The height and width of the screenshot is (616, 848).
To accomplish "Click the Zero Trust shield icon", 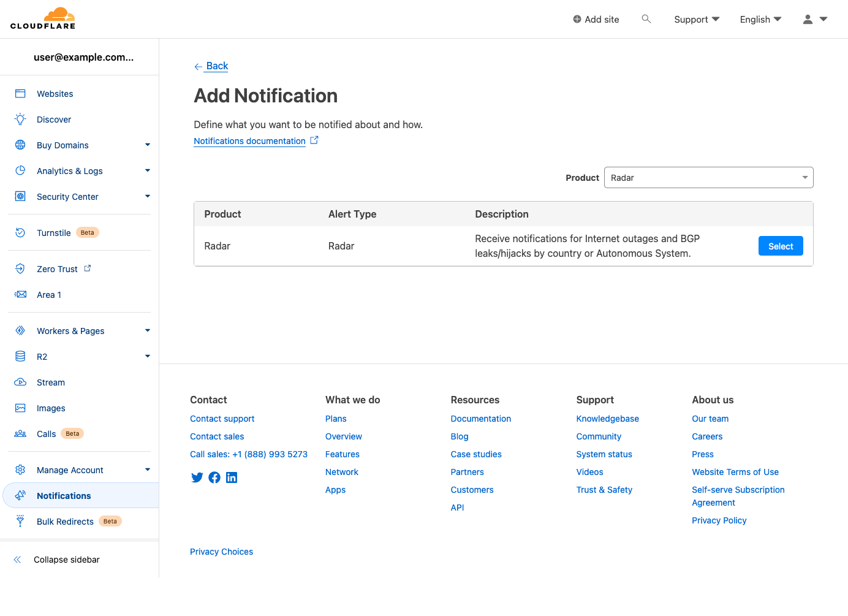I will point(20,269).
